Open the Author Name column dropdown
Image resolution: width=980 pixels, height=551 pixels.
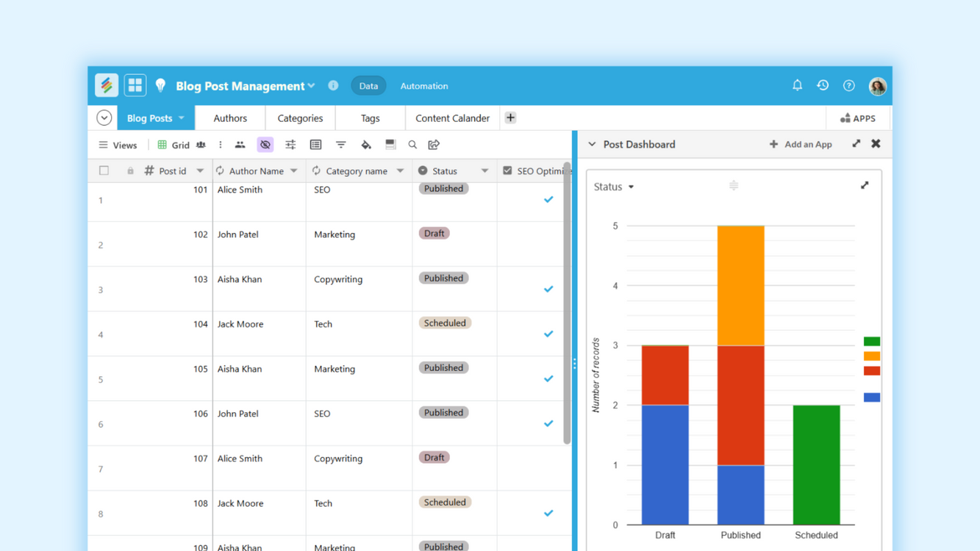point(294,170)
